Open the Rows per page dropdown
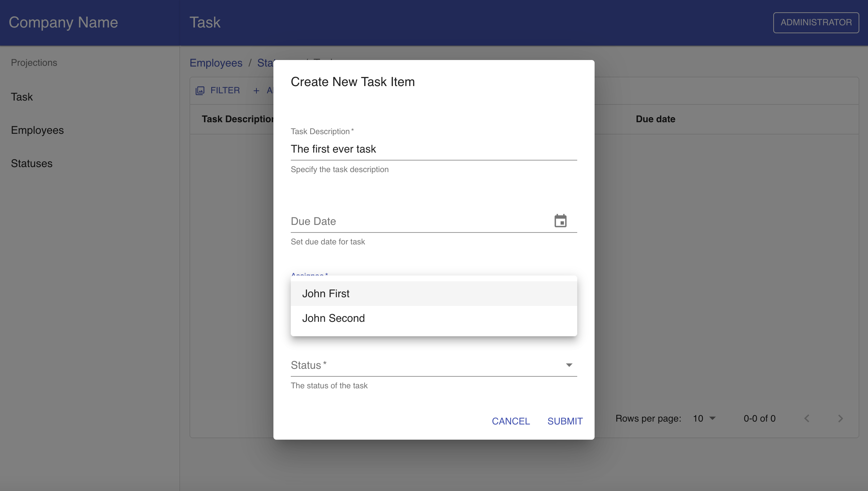The image size is (868, 491). (x=703, y=418)
